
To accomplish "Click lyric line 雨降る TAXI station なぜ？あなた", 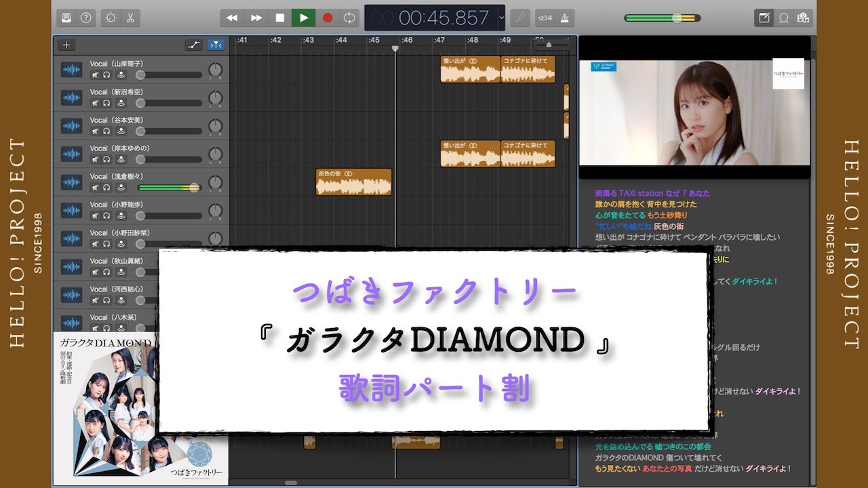I will (x=652, y=193).
